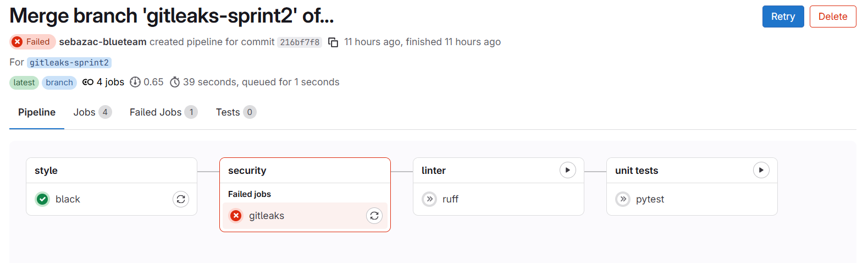Retry the black job using its icon
This screenshot has height=263, width=868.
(x=181, y=199)
